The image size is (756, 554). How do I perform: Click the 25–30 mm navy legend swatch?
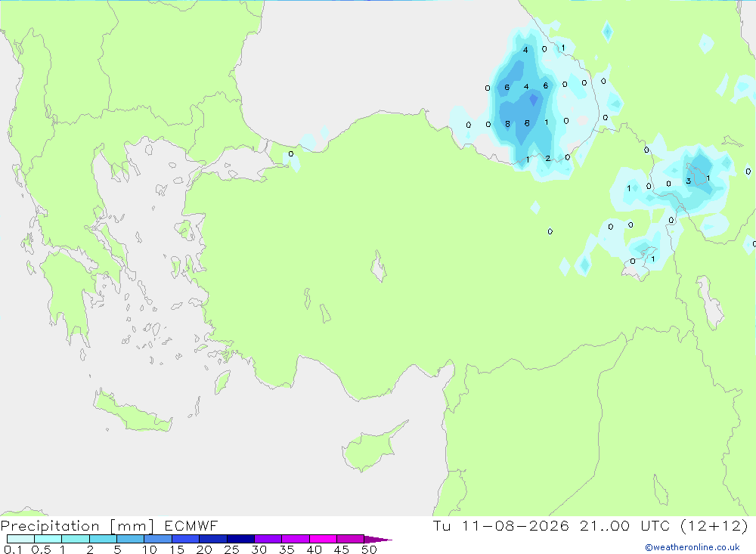click(240, 539)
